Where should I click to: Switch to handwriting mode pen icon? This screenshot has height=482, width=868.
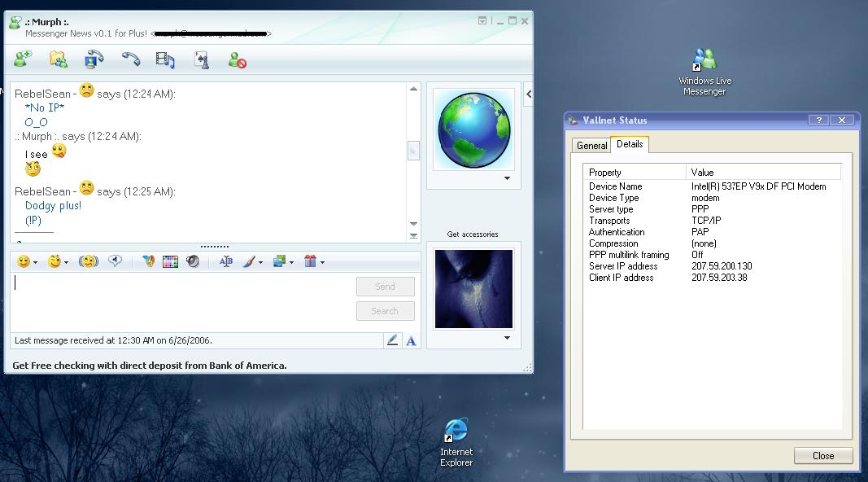pyautogui.click(x=392, y=340)
